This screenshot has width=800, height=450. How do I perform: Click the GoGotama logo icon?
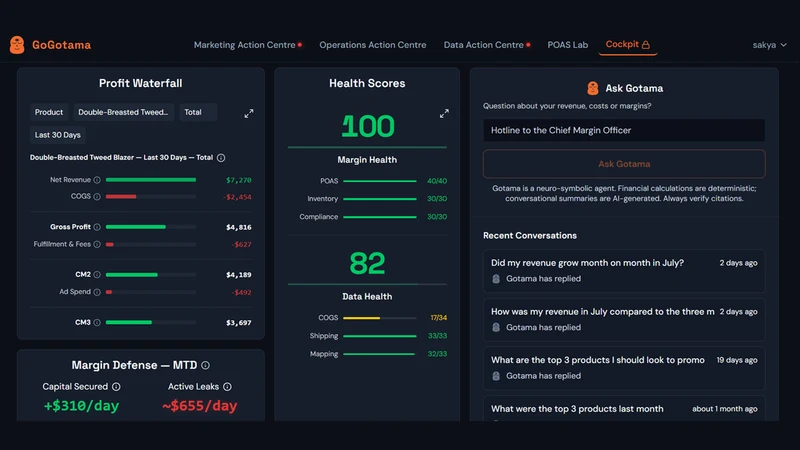coord(17,45)
